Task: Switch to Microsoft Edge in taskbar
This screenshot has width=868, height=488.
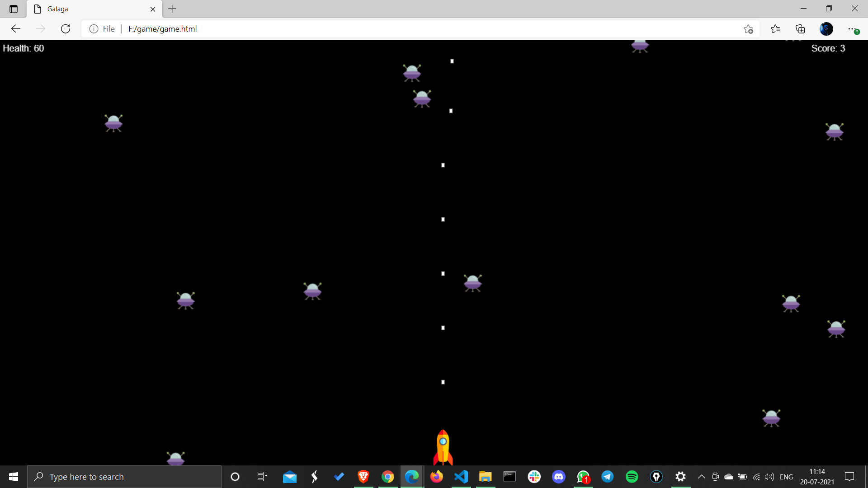Action: point(412,477)
